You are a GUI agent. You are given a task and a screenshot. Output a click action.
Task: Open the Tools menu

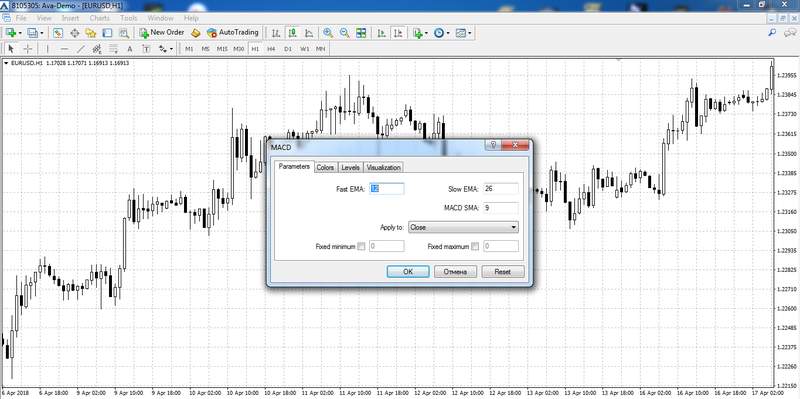(129, 18)
